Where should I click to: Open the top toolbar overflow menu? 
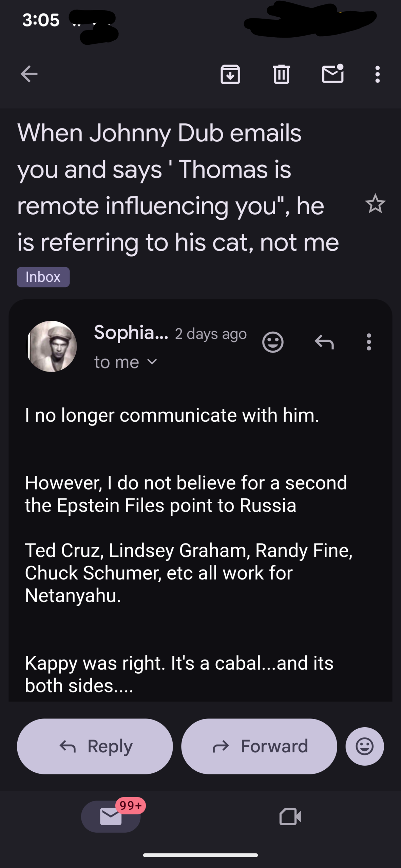pyautogui.click(x=377, y=74)
